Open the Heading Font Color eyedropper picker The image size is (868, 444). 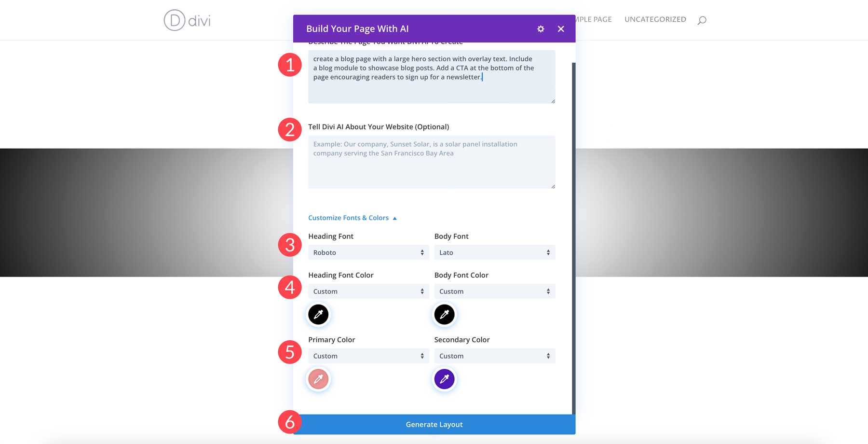point(318,314)
